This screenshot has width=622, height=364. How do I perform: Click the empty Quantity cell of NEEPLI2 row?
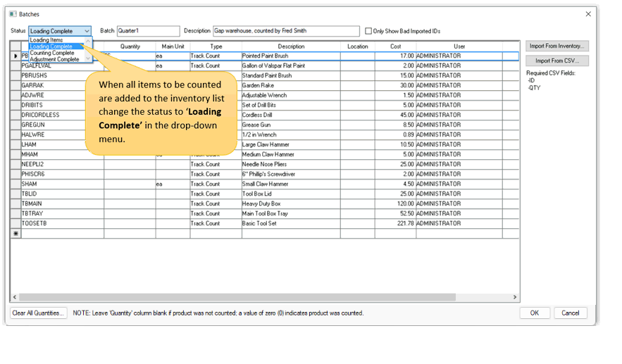[x=130, y=164]
